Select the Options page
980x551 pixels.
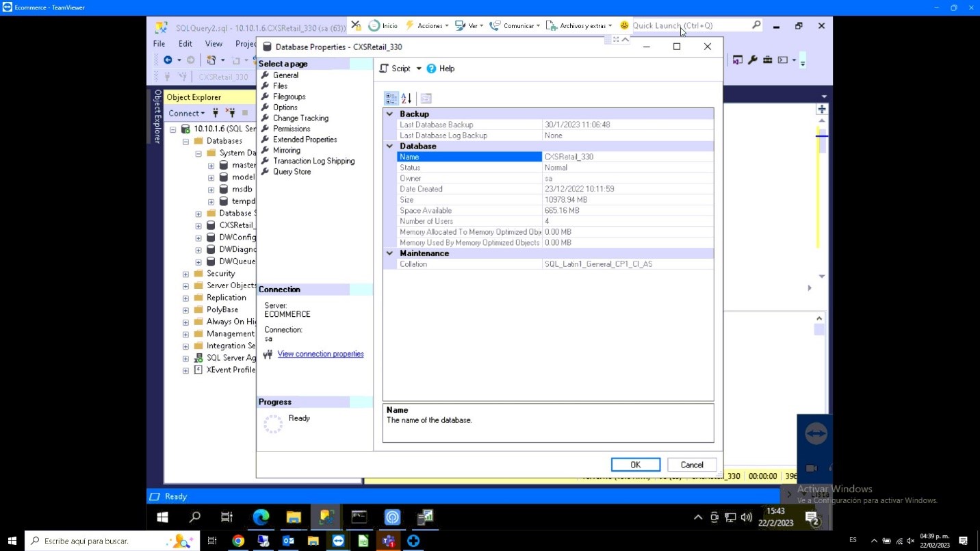point(285,107)
